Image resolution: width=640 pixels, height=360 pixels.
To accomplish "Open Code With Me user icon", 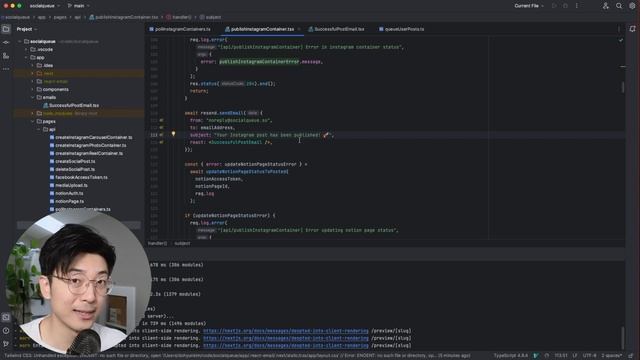I will click(x=606, y=6).
